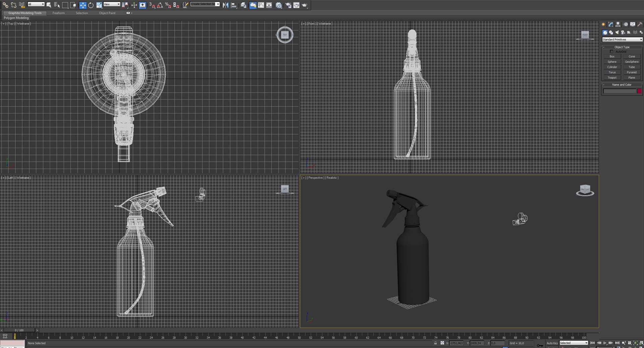Open the Utilities hammer panel
This screenshot has height=348, width=644.
pos(640,24)
